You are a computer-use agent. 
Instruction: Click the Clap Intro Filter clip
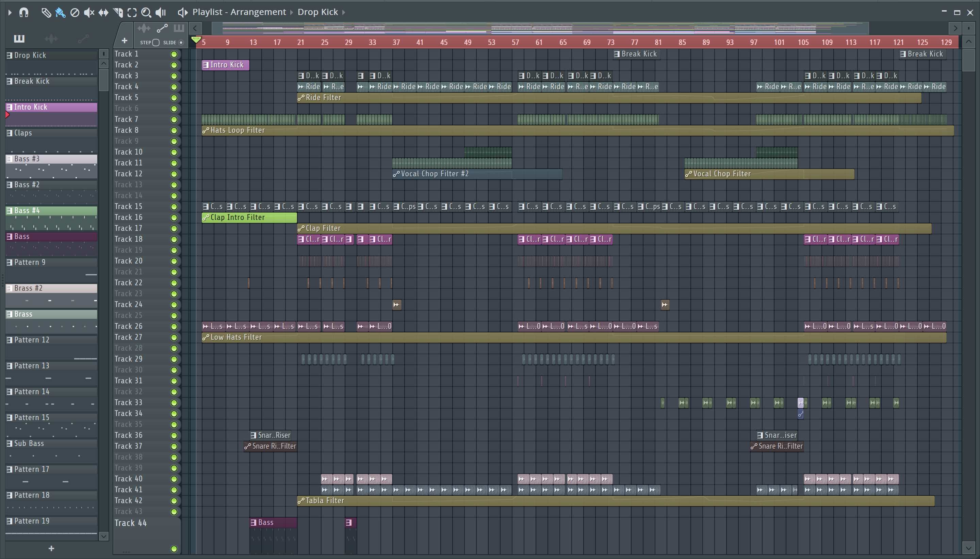[249, 217]
